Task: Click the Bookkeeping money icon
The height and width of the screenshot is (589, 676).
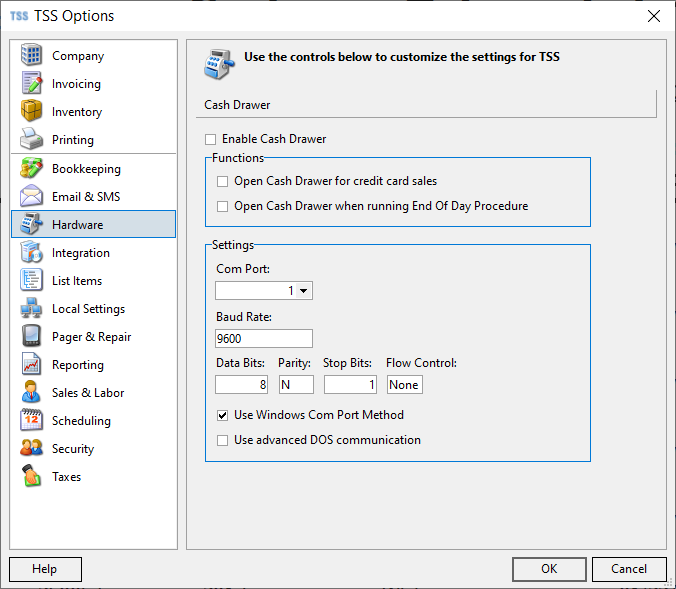Action: point(31,168)
